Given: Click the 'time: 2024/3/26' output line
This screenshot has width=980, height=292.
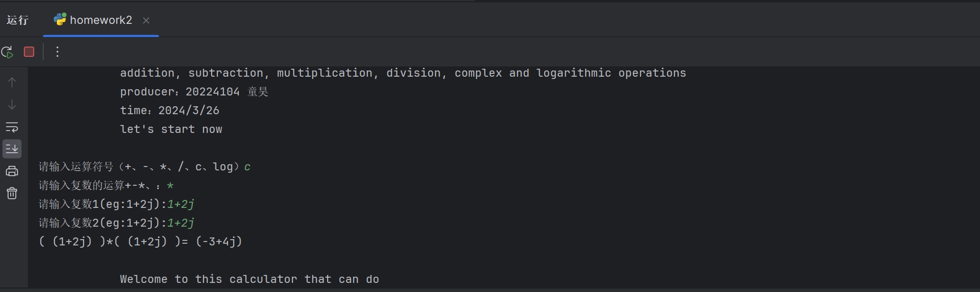Looking at the screenshot, I should pos(169,111).
